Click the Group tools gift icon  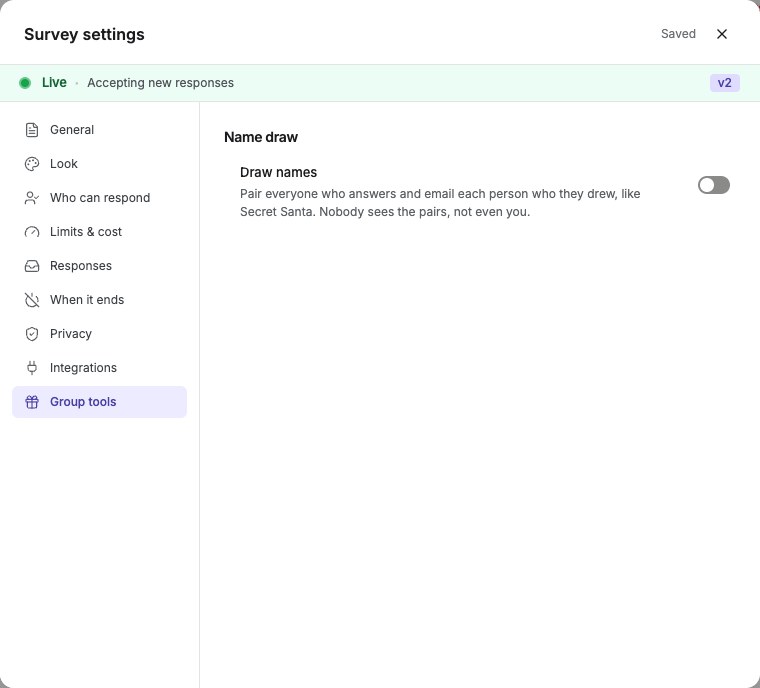pos(32,402)
